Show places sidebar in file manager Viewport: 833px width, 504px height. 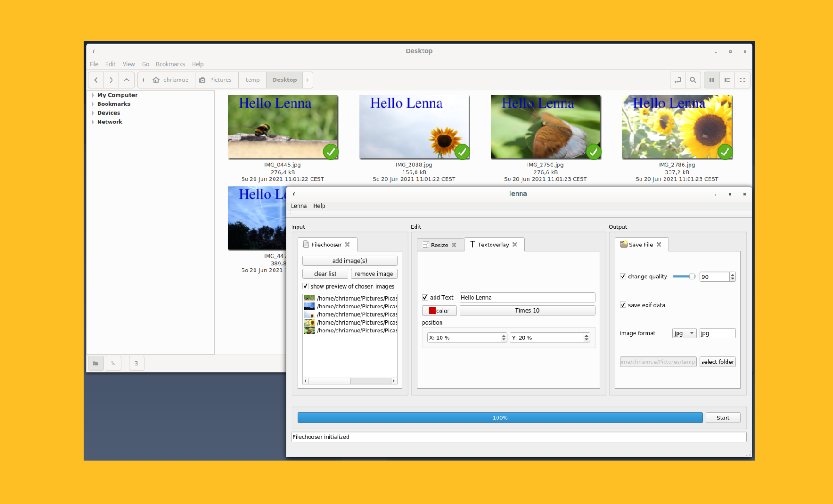[96, 363]
